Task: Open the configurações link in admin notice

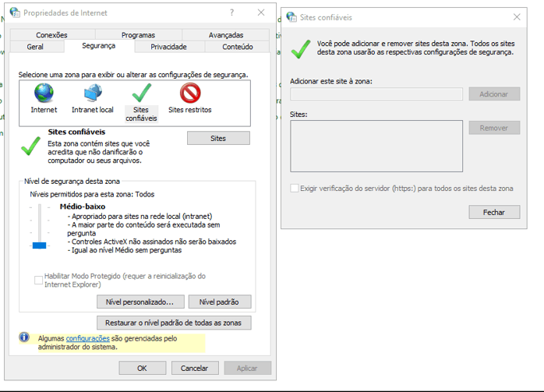Action: [88, 338]
